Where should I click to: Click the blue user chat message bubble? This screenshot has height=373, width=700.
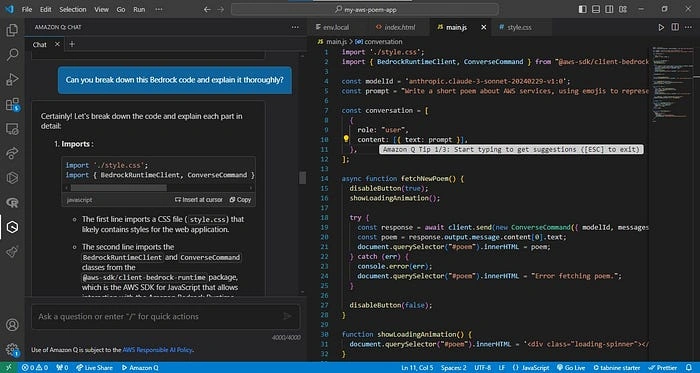point(175,80)
